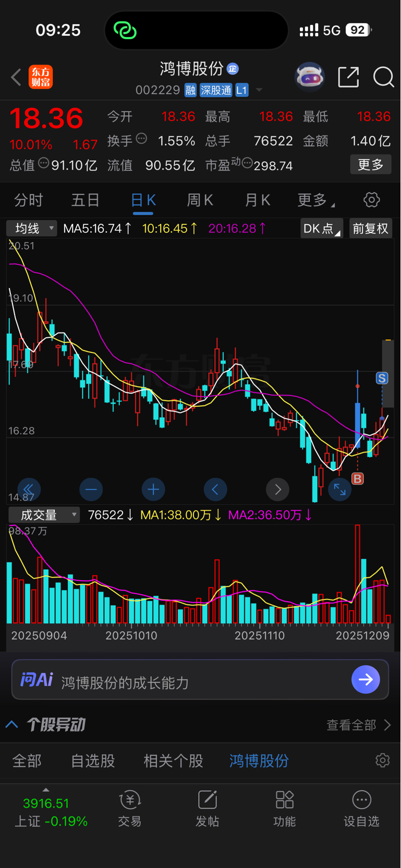
Task: Open the 东方财富 app logo
Action: click(x=41, y=77)
